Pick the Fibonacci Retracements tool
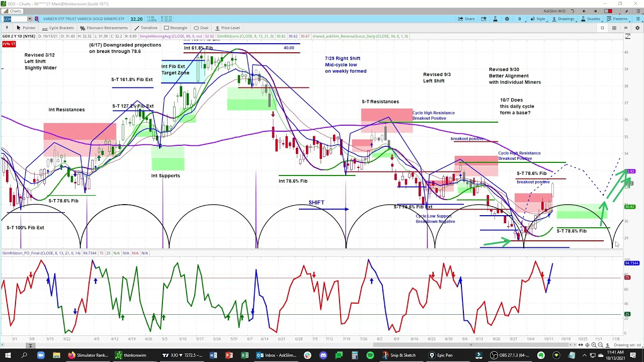644x362 pixels. click(x=104, y=28)
